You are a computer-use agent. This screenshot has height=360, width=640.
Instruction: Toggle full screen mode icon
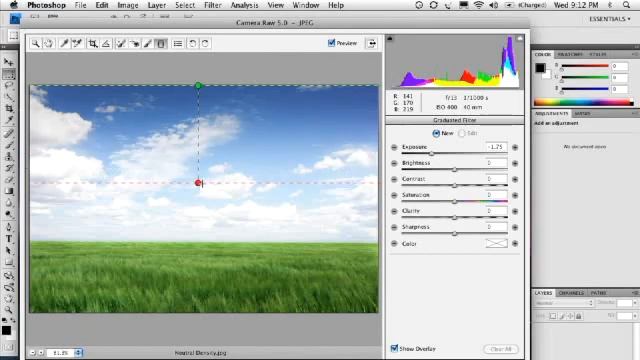371,43
